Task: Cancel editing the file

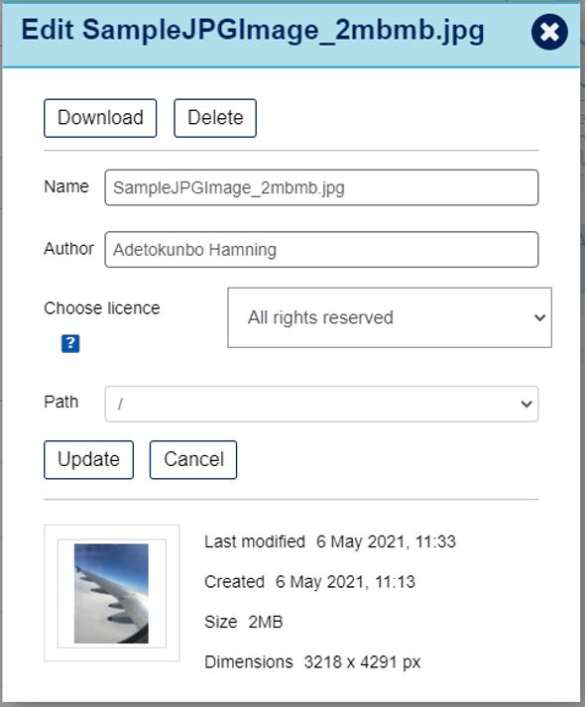Action: click(x=193, y=460)
